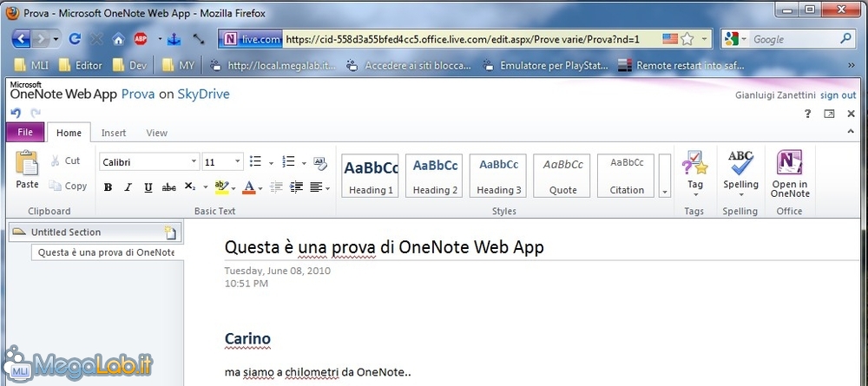This screenshot has height=386, width=868.
Task: Switch to the Home tab
Action: click(x=69, y=133)
